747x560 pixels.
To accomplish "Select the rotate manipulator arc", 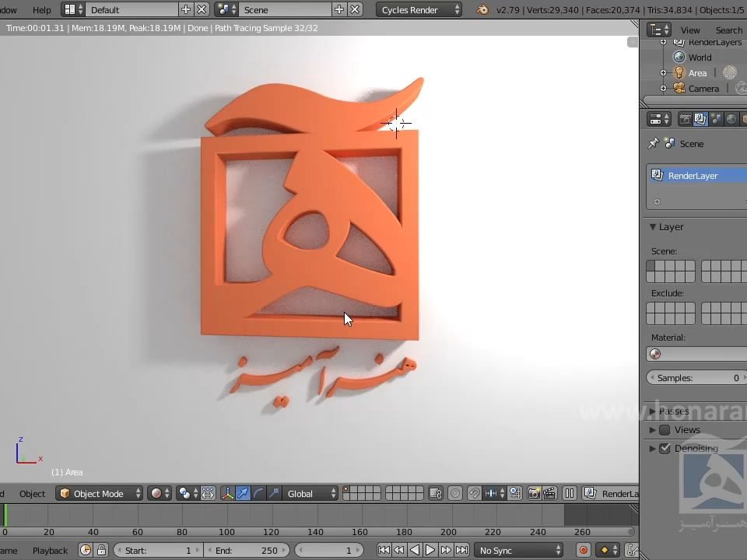I will click(258, 493).
